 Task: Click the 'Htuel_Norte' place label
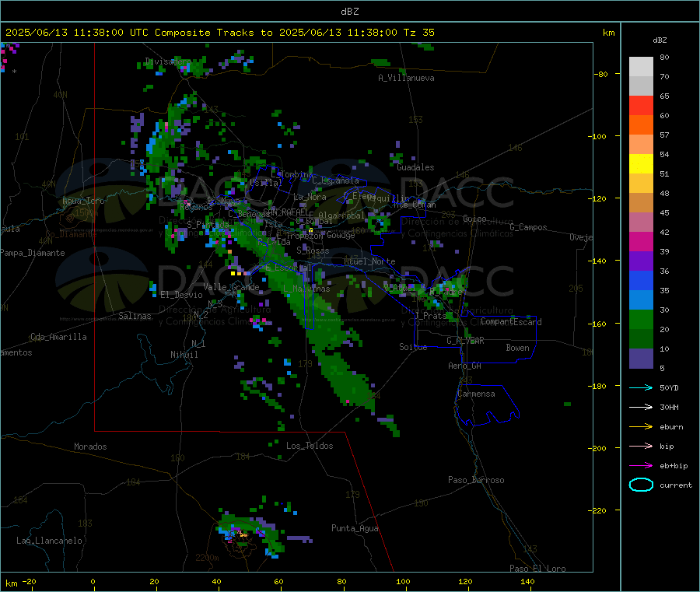(x=369, y=261)
